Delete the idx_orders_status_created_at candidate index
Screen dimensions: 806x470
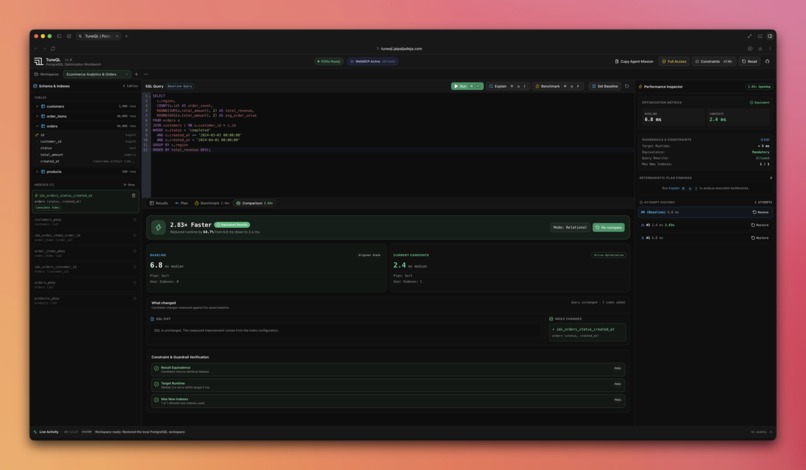134,195
